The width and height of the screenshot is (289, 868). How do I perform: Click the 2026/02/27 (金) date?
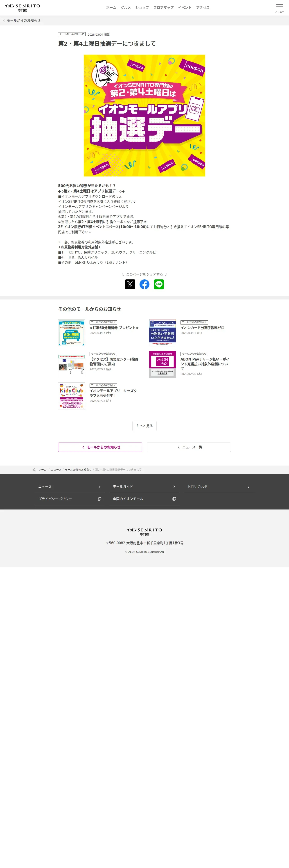coord(100,369)
